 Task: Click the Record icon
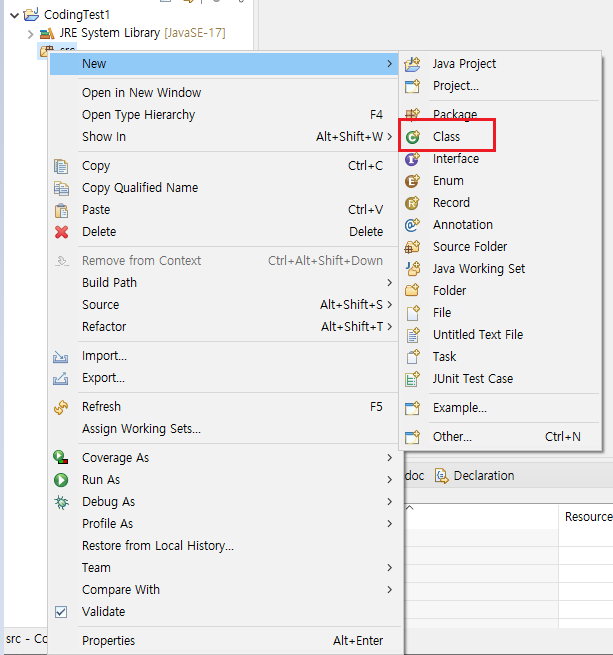[x=412, y=203]
